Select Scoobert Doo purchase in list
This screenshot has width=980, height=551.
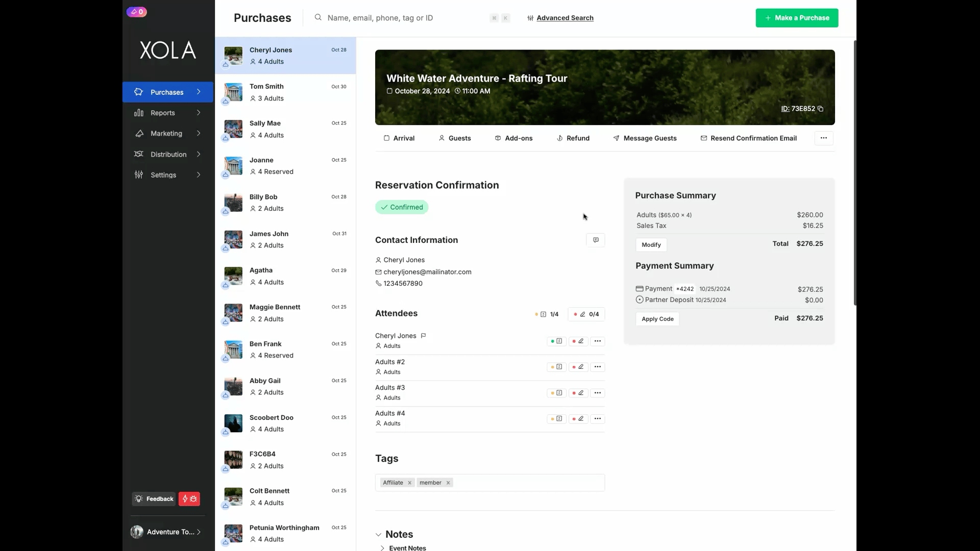coord(285,423)
